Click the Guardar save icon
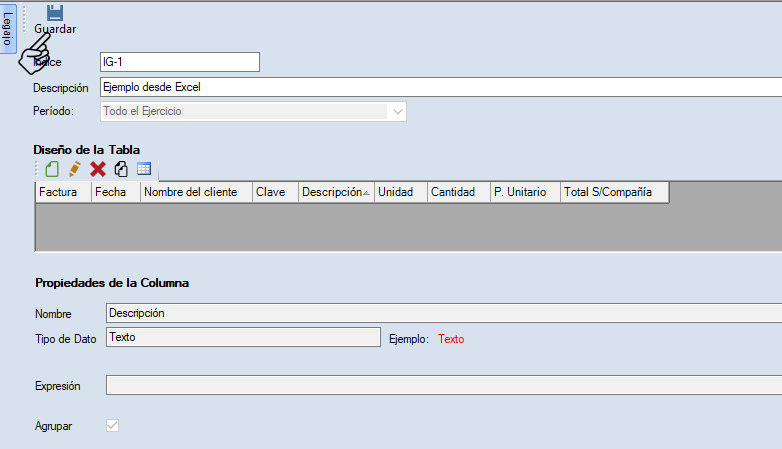Viewport: 782px width, 449px height. [x=55, y=12]
